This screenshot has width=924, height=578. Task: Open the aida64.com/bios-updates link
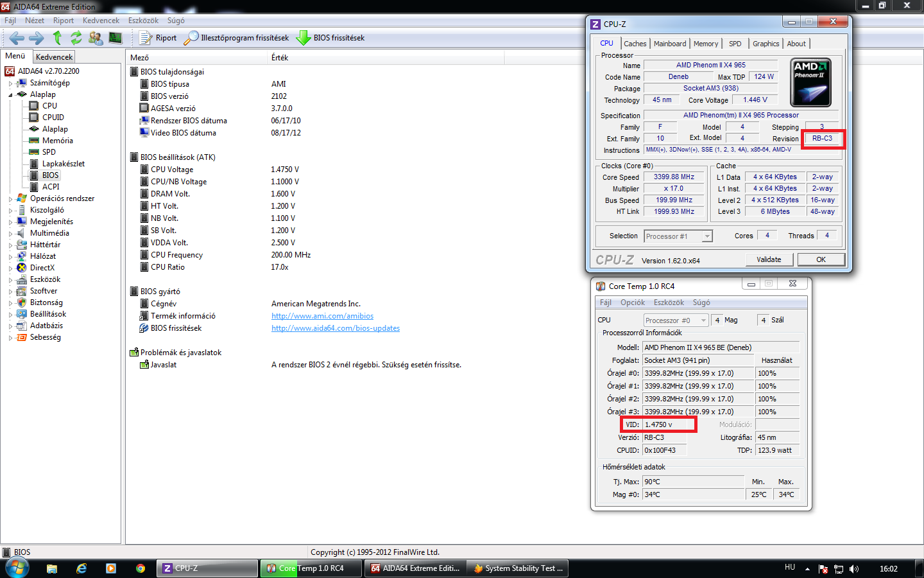click(x=336, y=328)
